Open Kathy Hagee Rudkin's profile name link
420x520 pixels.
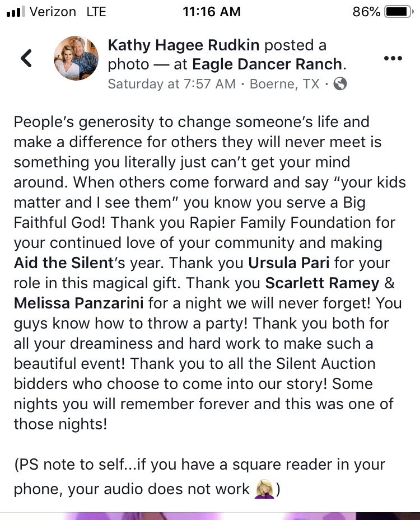tap(184, 45)
